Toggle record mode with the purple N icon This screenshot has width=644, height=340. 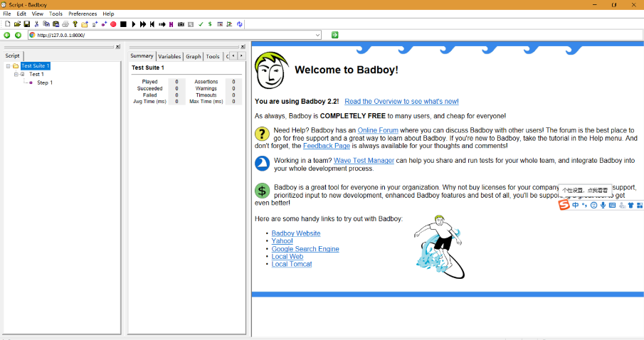click(171, 24)
